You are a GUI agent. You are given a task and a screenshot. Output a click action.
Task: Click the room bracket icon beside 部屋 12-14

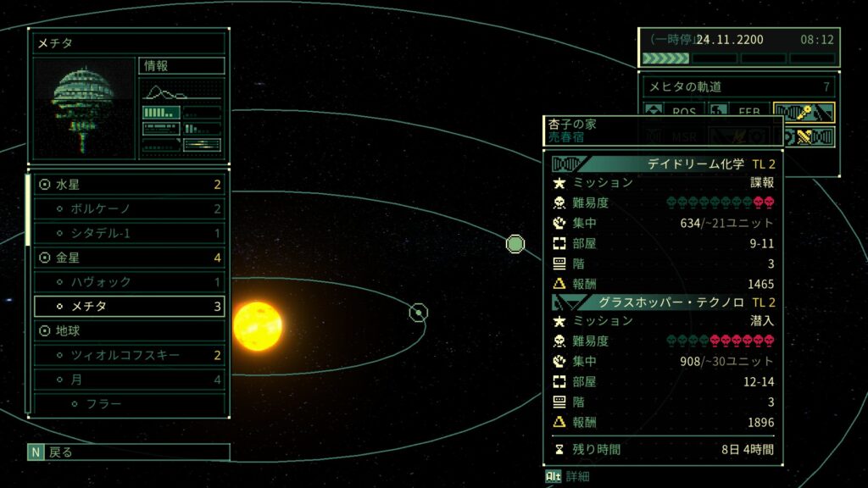pos(559,382)
